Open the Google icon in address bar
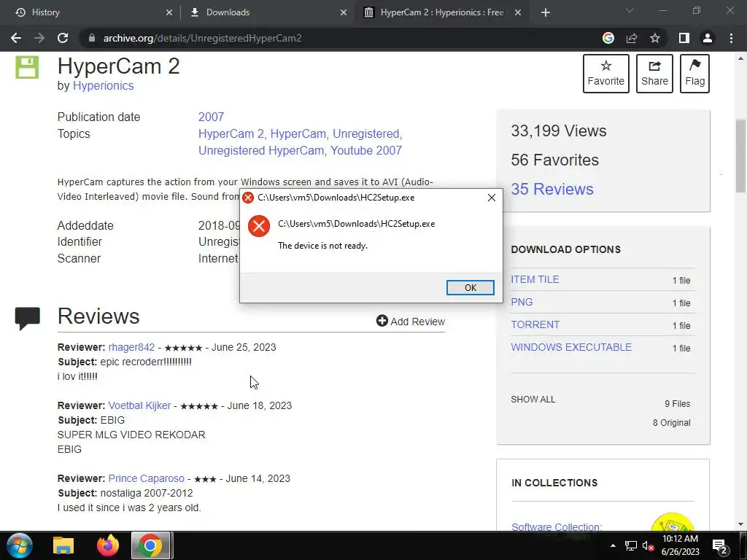Image resolution: width=747 pixels, height=560 pixels. (x=608, y=38)
